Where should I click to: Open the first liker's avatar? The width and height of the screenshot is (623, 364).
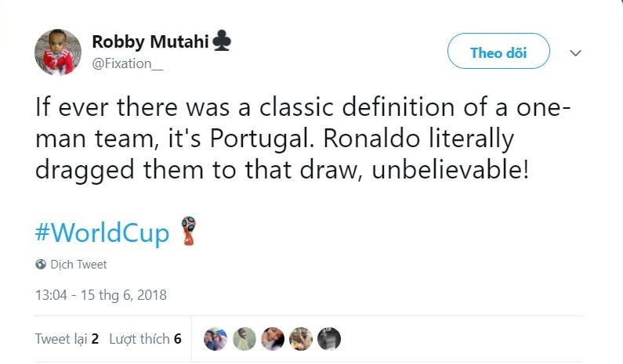tap(216, 338)
